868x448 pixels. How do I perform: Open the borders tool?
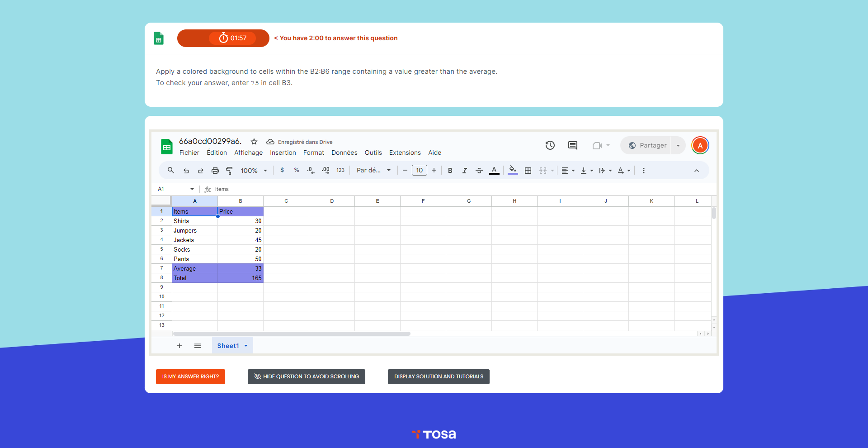pos(528,171)
